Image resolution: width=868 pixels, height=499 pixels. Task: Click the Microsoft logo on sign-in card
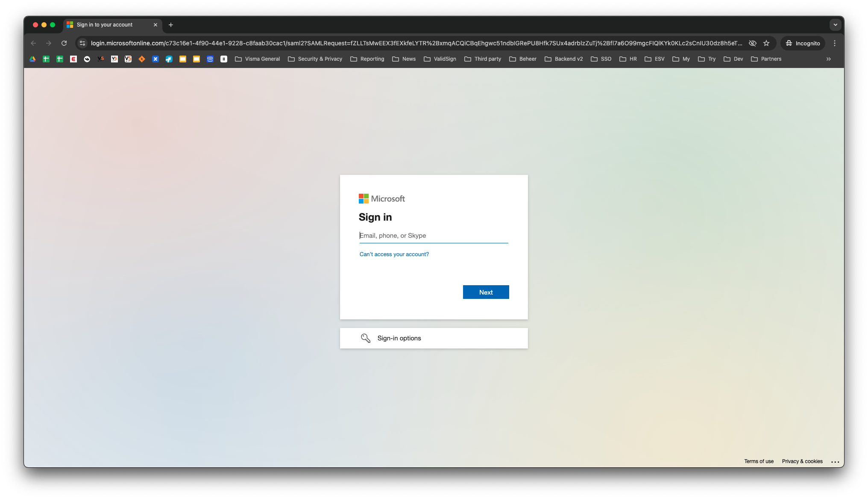382,199
